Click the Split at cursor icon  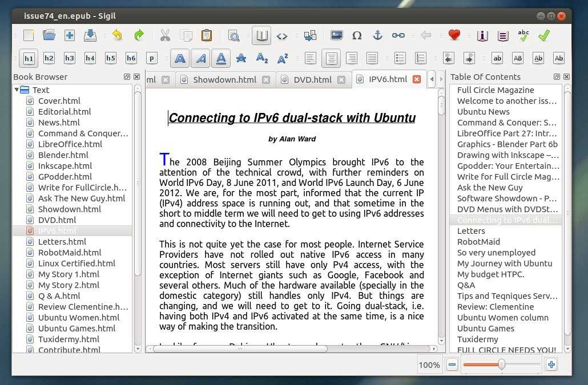click(310, 35)
